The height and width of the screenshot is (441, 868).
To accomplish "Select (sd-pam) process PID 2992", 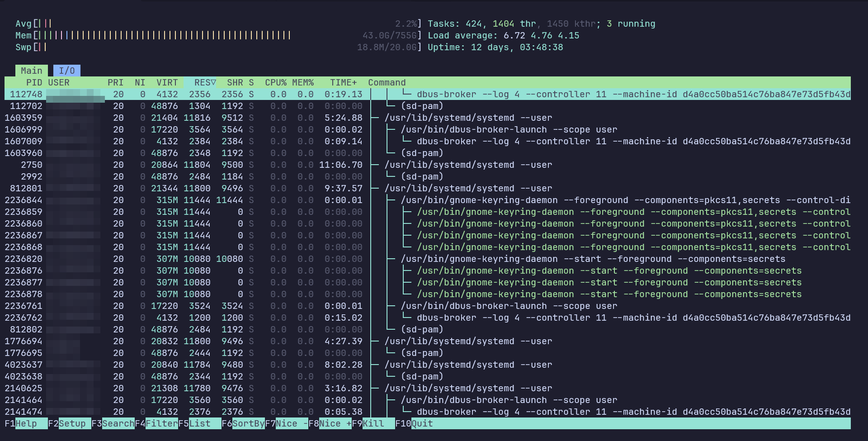I will pos(428,176).
